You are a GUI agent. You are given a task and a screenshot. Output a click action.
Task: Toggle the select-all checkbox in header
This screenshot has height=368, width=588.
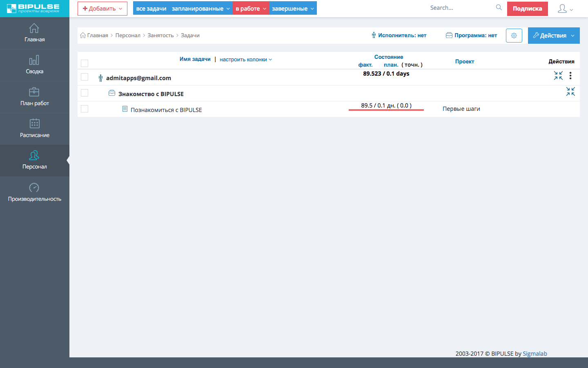(x=85, y=63)
